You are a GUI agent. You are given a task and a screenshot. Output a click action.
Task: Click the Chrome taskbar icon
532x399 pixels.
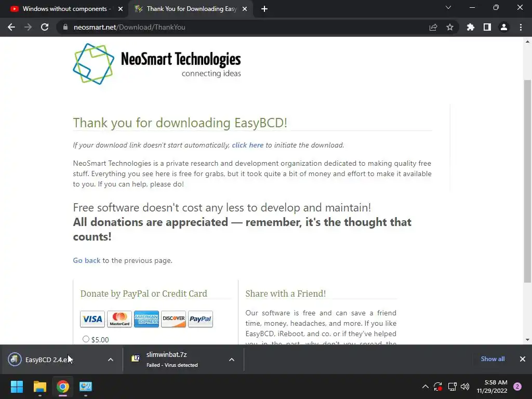(x=63, y=387)
